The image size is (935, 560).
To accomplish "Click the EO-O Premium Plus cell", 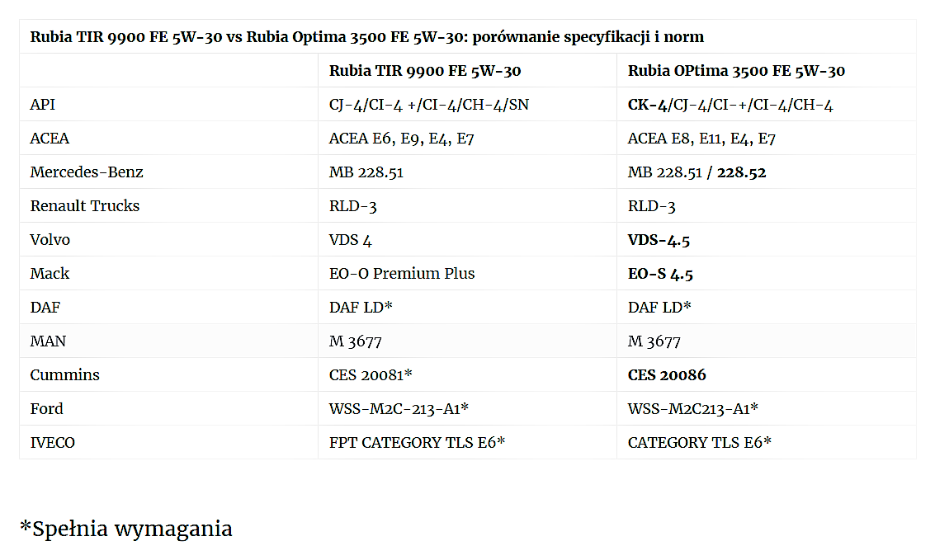I will [x=402, y=274].
